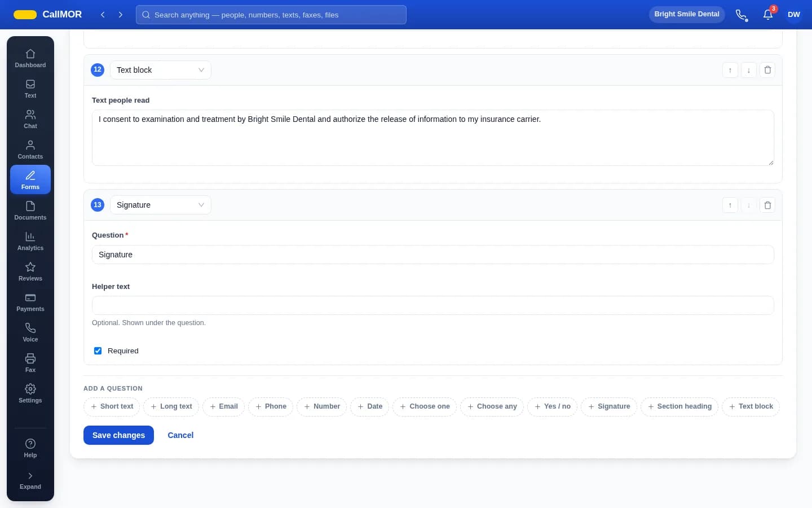
Task: Add a Section heading
Action: (679, 406)
